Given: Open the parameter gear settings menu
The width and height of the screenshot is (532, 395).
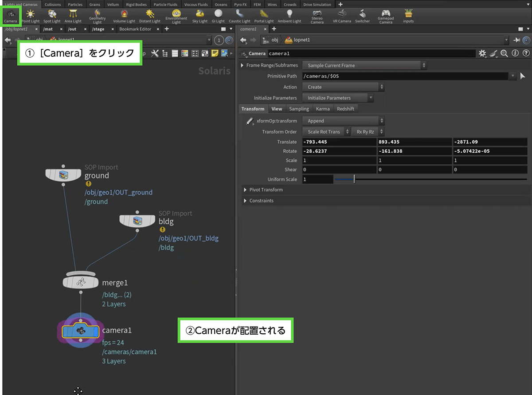Looking at the screenshot, I should [482, 54].
